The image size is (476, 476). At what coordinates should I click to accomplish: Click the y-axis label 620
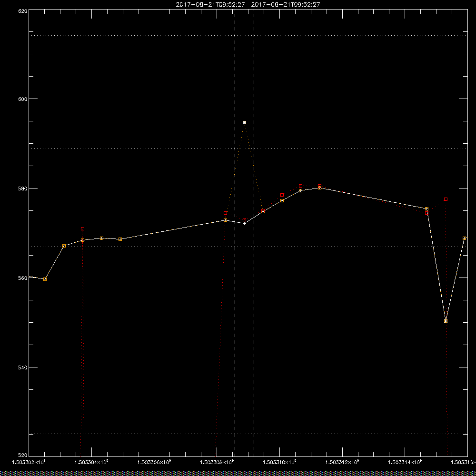[24, 10]
